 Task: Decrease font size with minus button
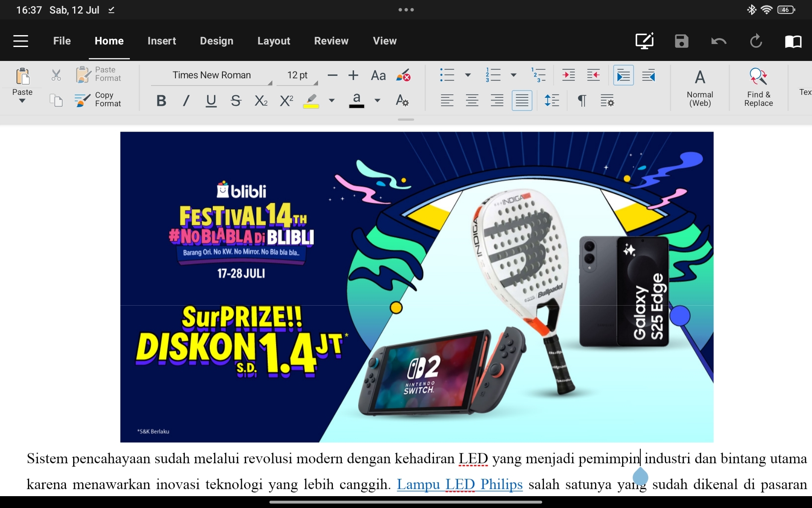point(333,76)
